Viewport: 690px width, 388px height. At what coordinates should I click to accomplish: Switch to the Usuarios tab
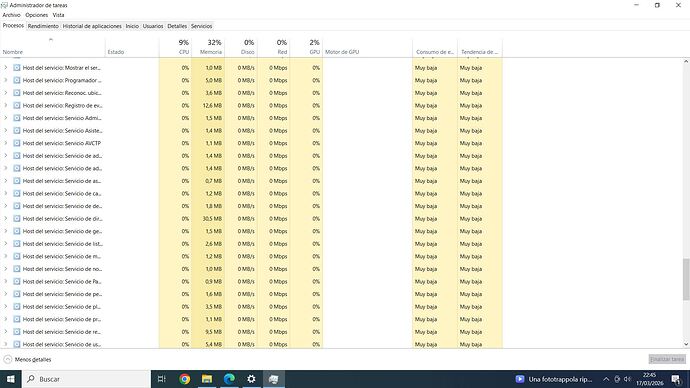pyautogui.click(x=153, y=26)
